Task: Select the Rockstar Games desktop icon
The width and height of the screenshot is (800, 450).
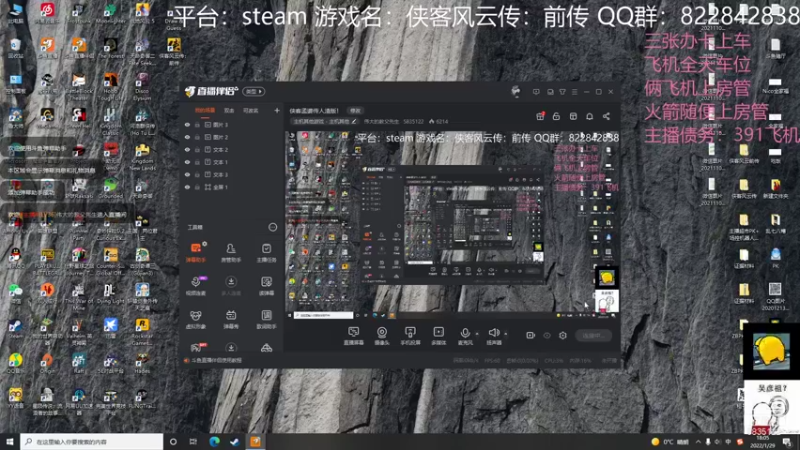Action: pos(142,331)
